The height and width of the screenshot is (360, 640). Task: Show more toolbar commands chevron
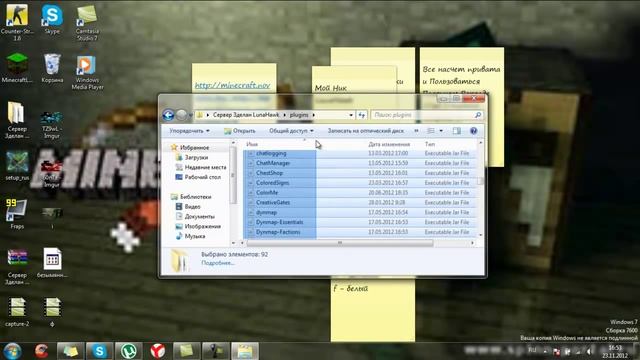(416, 131)
